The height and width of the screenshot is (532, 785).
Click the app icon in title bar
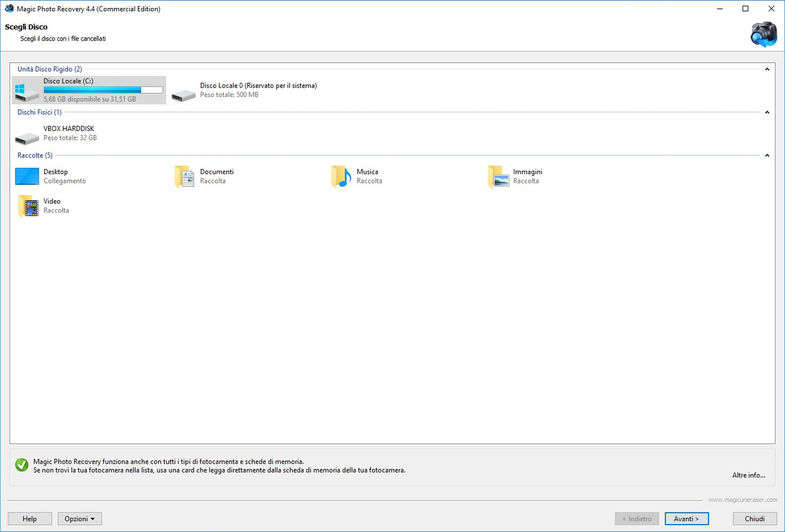tap(9, 9)
